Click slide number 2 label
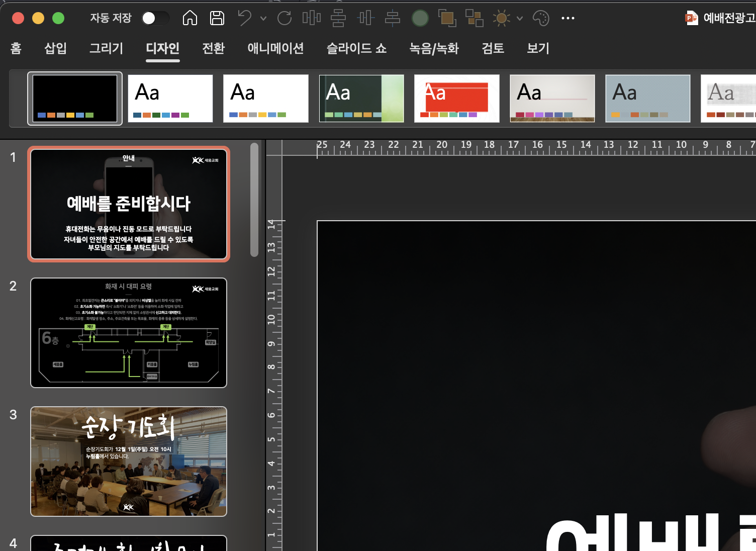756x551 pixels. pyautogui.click(x=13, y=286)
